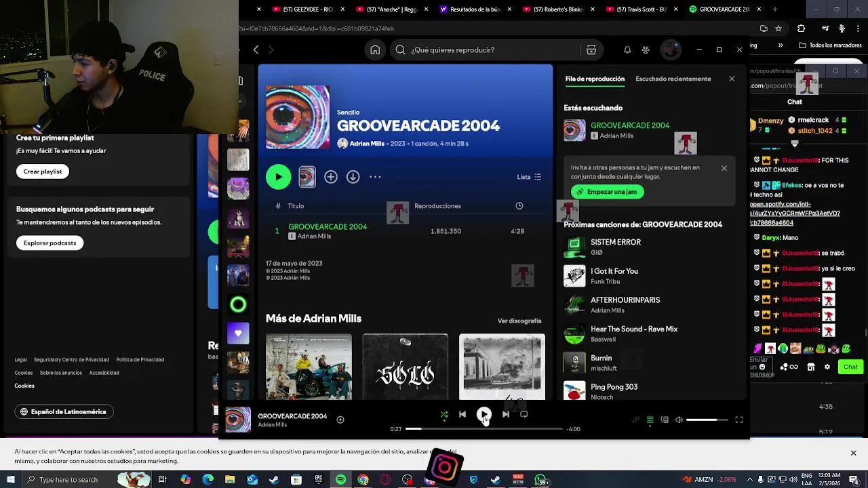Play SISTEM ERROR from the queue
The image size is (868, 488).
tap(649, 247)
